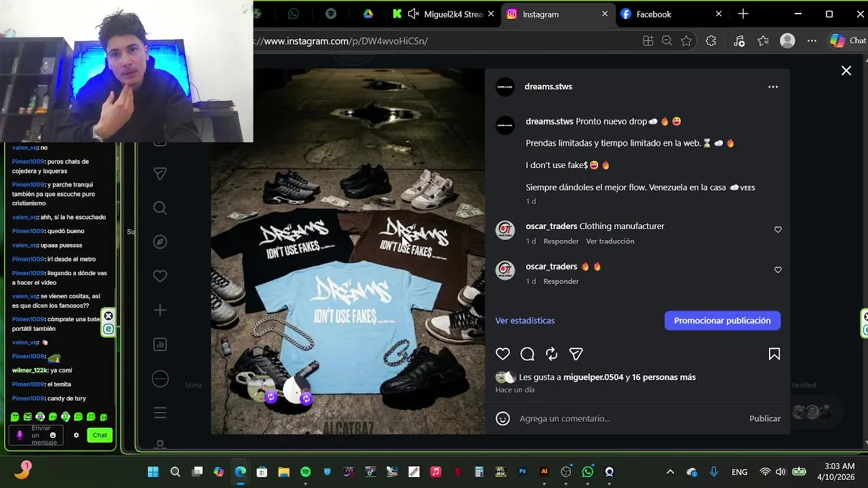Like the dreams.stws post with the heart icon
This screenshot has height=488, width=868.
pyautogui.click(x=502, y=354)
